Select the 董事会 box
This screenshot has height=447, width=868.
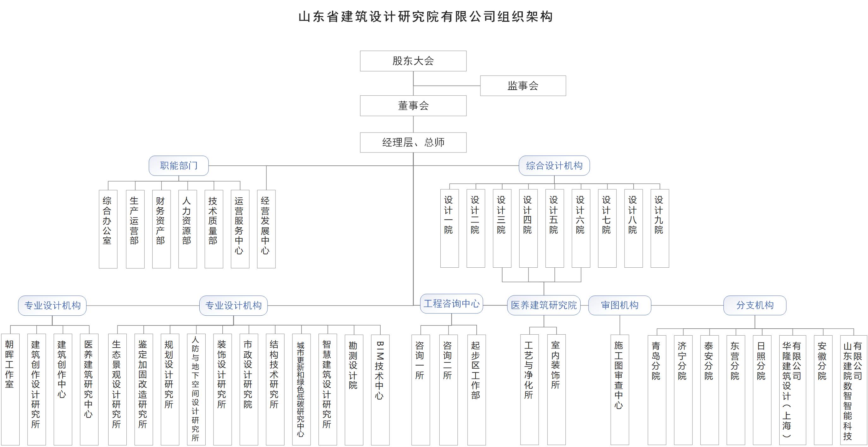[413, 106]
